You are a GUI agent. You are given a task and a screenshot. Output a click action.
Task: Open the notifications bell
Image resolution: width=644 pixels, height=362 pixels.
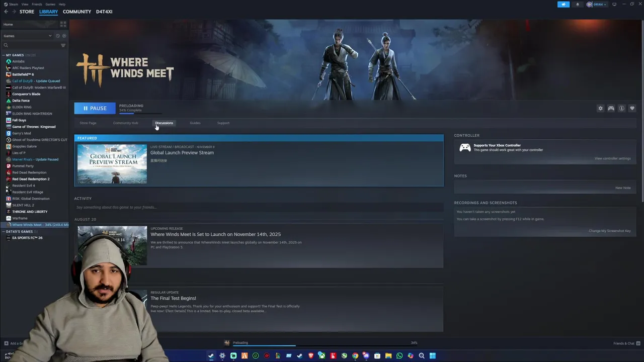578,5
